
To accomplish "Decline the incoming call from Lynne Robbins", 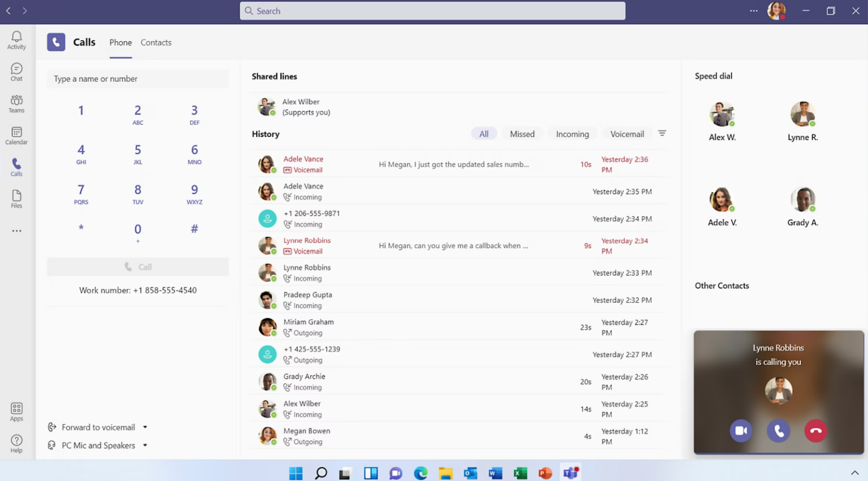I will tap(815, 431).
